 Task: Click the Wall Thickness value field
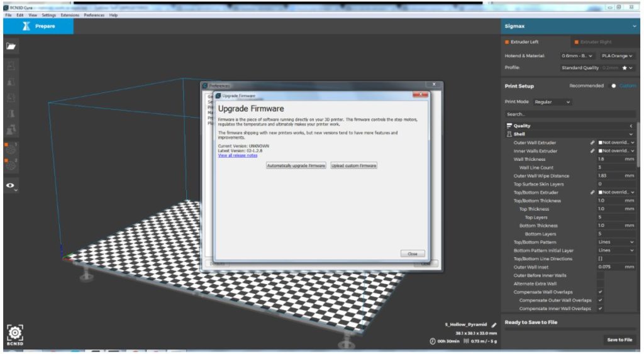[616, 159]
